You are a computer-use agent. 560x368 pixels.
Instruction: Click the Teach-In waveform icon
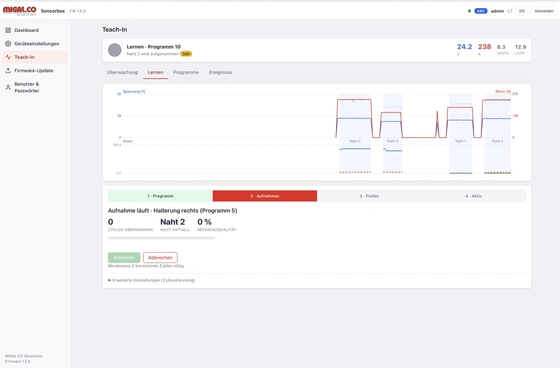pyautogui.click(x=8, y=57)
